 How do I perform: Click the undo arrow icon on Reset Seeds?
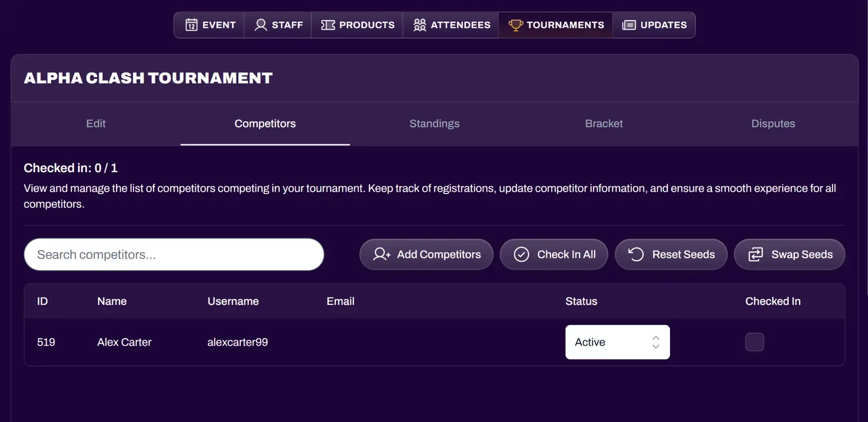pyautogui.click(x=636, y=254)
